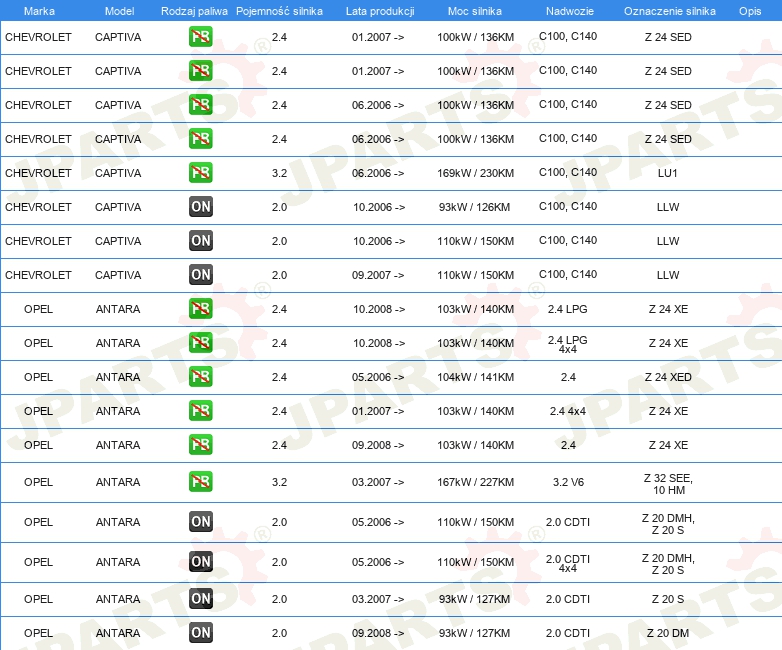Click the Moc silnika column header
This screenshot has width=782, height=650.
[475, 10]
